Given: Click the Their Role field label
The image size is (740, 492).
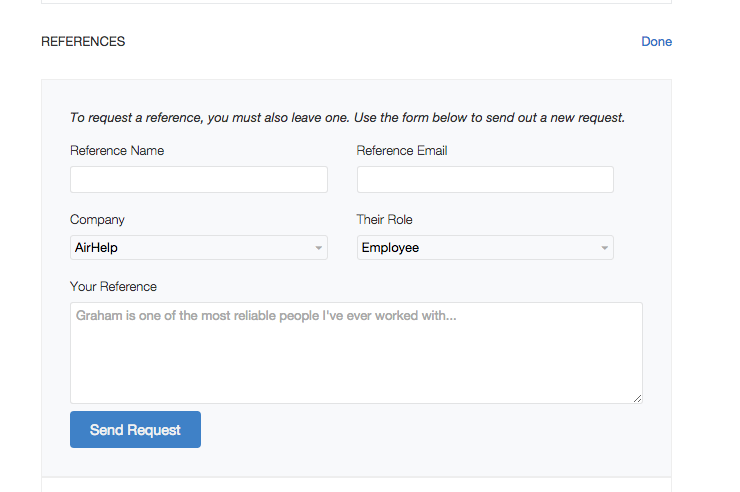Looking at the screenshot, I should pyautogui.click(x=384, y=219).
